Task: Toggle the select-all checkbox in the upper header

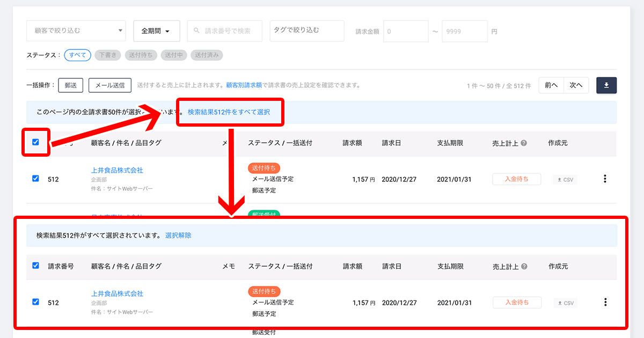Action: (35, 142)
